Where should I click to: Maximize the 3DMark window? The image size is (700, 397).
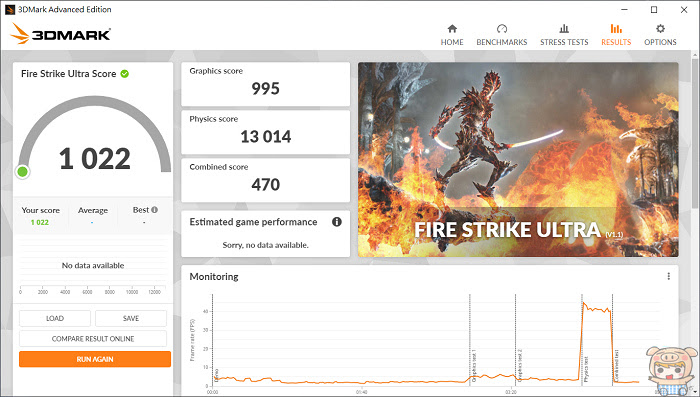pyautogui.click(x=654, y=9)
